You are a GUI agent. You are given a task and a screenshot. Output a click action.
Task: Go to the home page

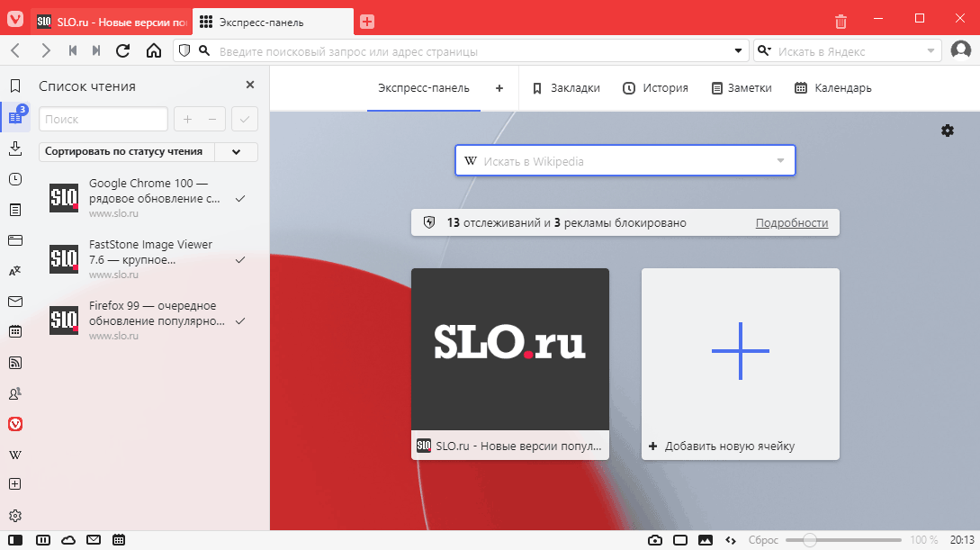click(x=154, y=50)
